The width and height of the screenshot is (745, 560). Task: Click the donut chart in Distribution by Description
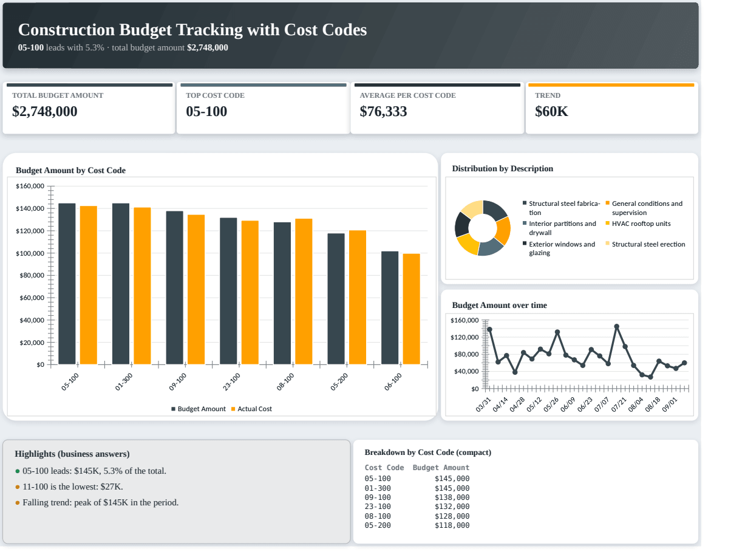(483, 228)
